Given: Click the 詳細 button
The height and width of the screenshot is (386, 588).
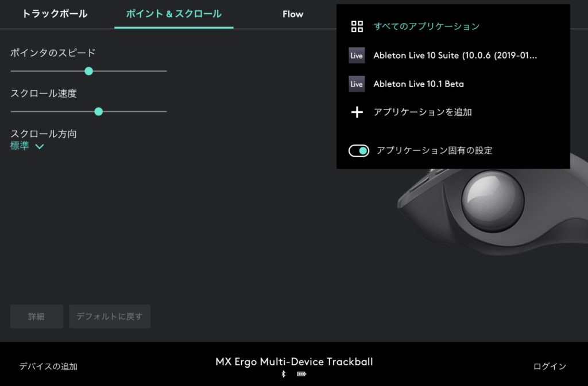Looking at the screenshot, I should click(36, 317).
